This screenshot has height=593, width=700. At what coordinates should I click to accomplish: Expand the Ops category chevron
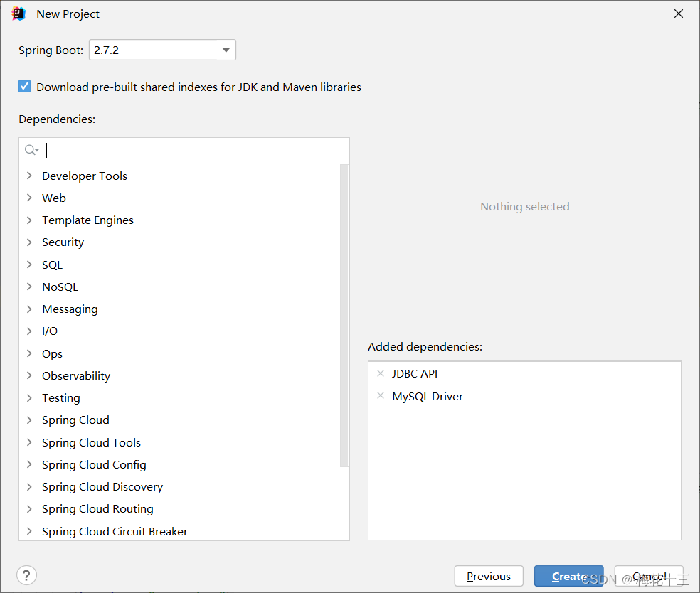29,353
